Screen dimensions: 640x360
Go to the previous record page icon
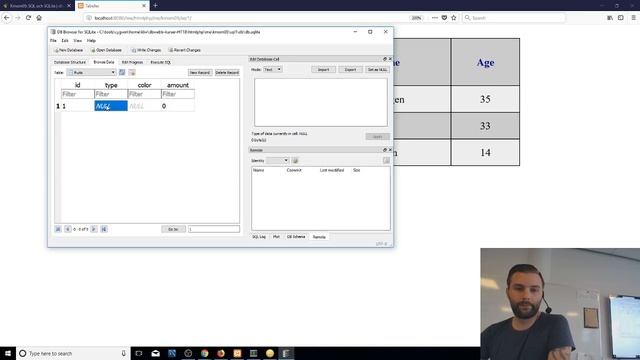[68, 229]
